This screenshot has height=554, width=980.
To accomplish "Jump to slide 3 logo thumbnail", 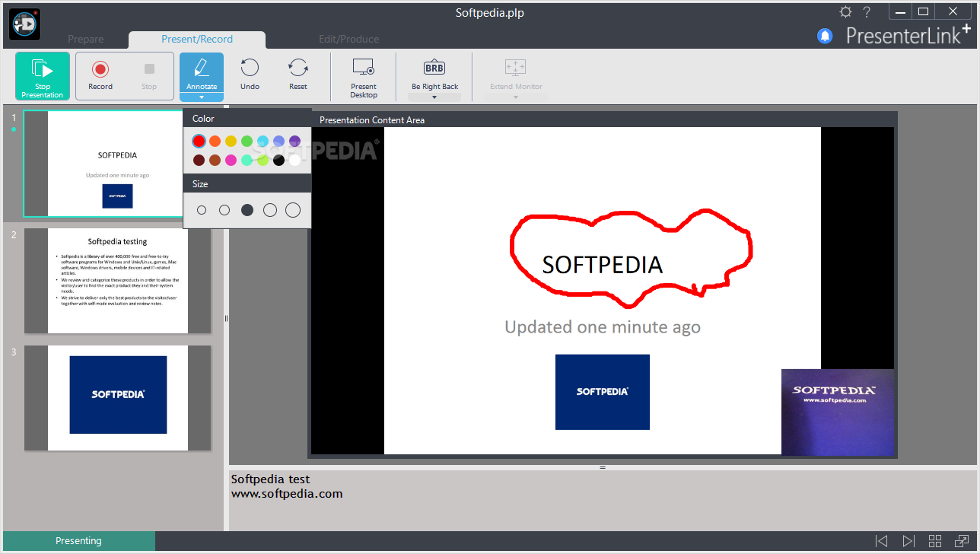I will click(x=118, y=398).
